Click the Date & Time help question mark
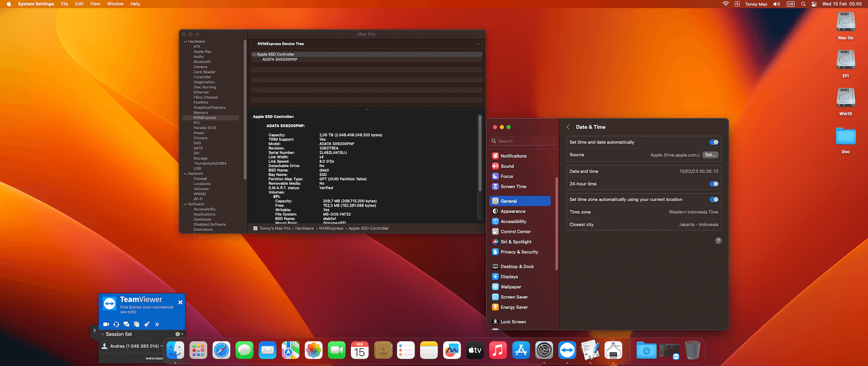Viewport: 868px width, 366px height. click(x=718, y=241)
